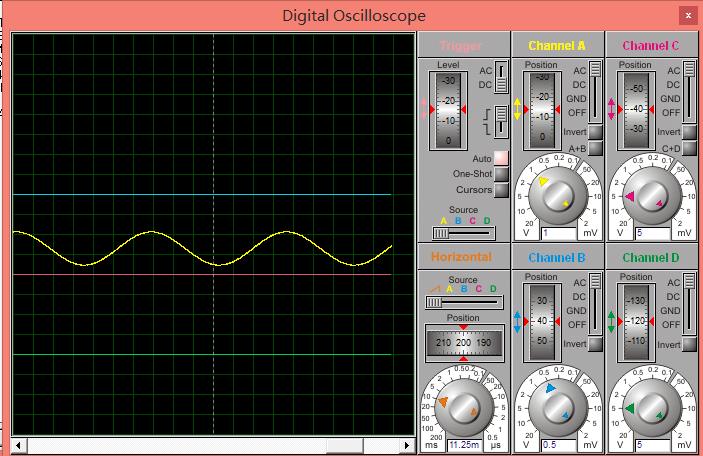Click the Channel D green position arrow icon
Image resolution: width=703 pixels, height=456 pixels.
click(612, 321)
